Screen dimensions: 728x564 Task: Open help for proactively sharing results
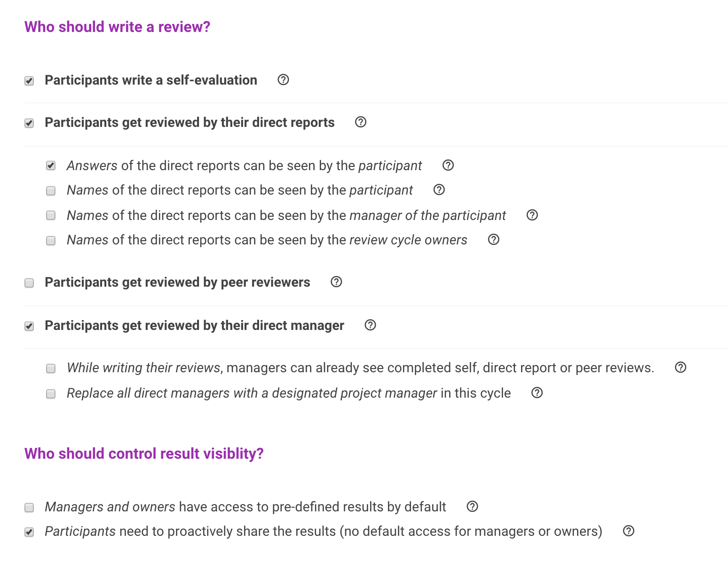629,531
